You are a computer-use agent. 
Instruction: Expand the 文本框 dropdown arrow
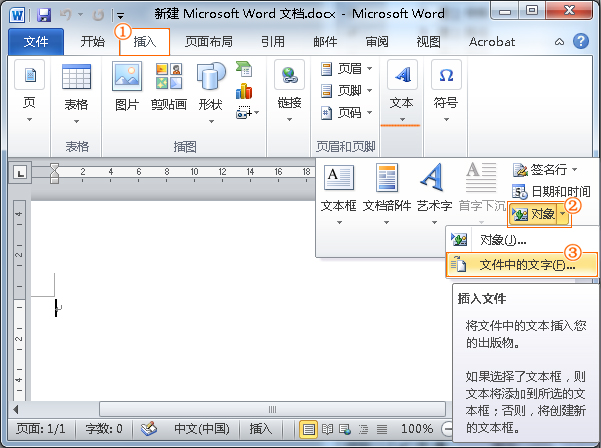[339, 222]
